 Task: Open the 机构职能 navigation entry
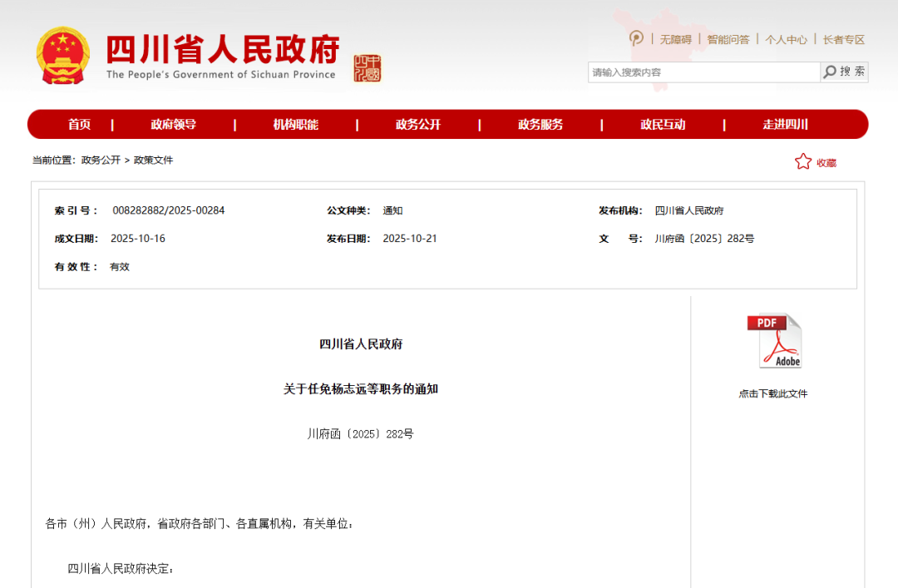[297, 124]
